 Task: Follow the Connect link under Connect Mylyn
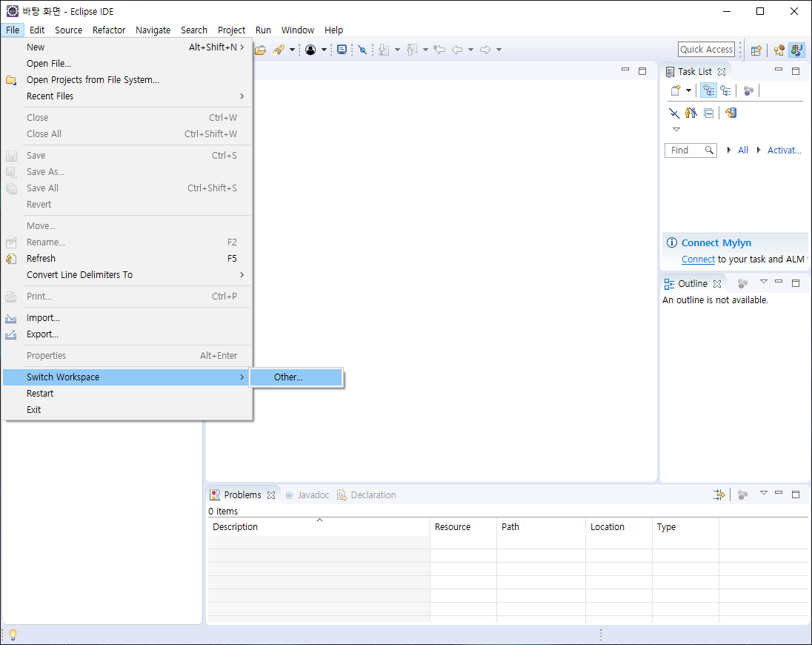pos(698,259)
